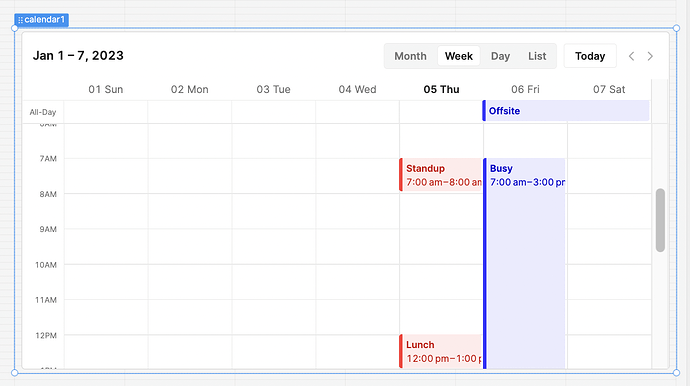
Task: Go to the next week arrow
Action: point(650,56)
